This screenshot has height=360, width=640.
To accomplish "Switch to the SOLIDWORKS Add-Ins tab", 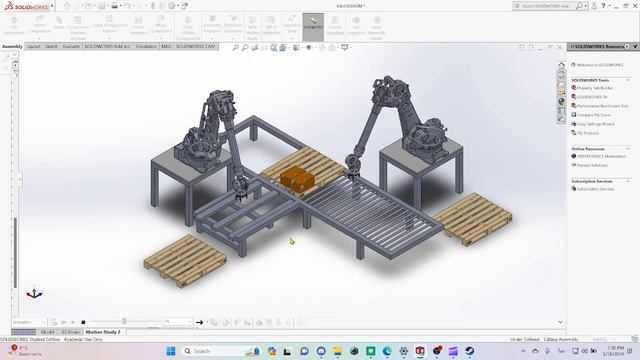I will click(x=107, y=47).
